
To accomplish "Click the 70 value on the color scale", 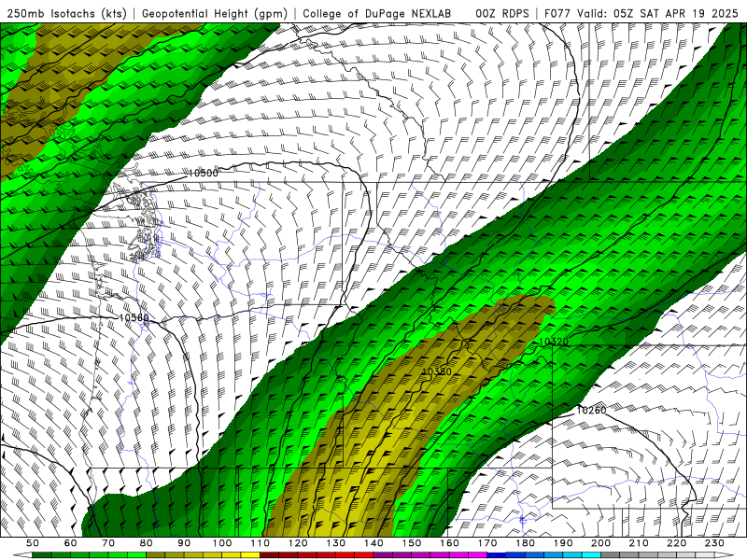I will click(x=108, y=543).
